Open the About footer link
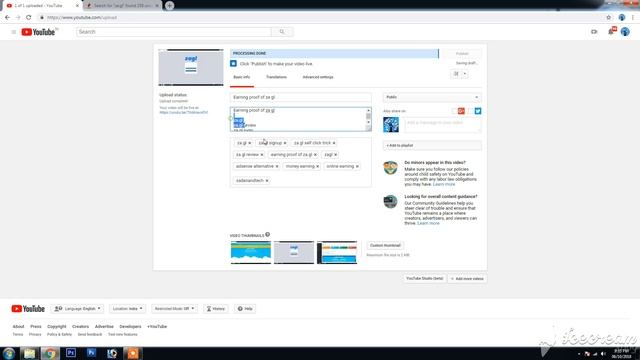The width and height of the screenshot is (640, 360). click(x=18, y=327)
